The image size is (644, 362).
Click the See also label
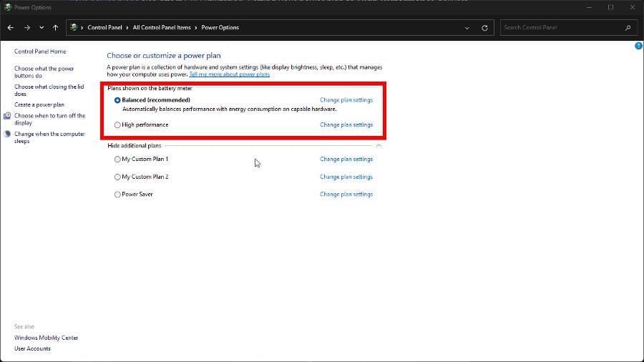point(24,327)
